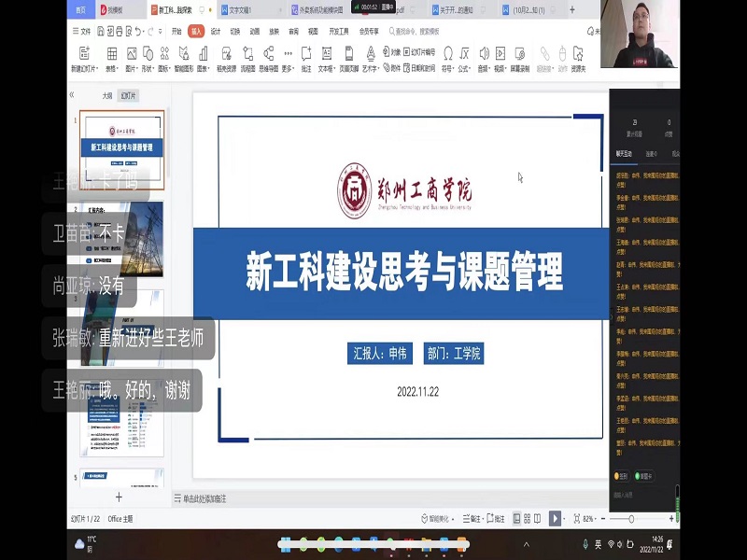
Task: Switch to normal view in status bar
Action: tap(517, 519)
